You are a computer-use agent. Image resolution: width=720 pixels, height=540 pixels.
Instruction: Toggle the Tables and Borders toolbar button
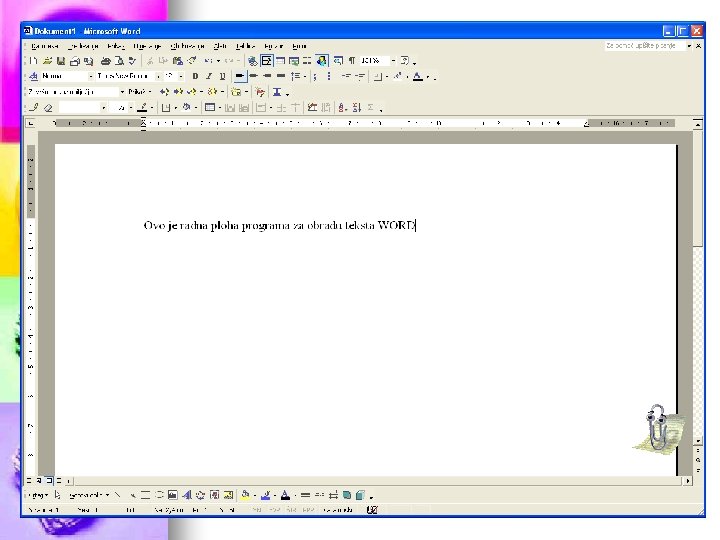tap(266, 61)
